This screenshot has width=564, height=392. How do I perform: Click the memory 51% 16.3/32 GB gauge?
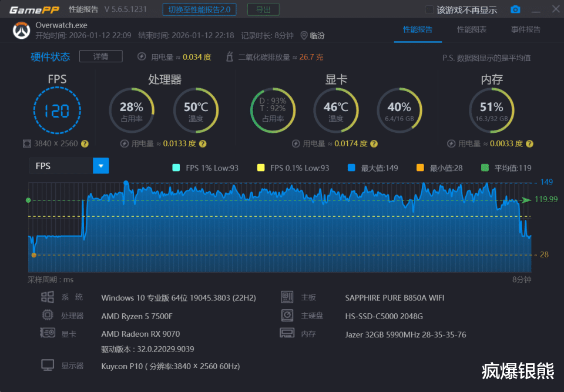pos(492,110)
